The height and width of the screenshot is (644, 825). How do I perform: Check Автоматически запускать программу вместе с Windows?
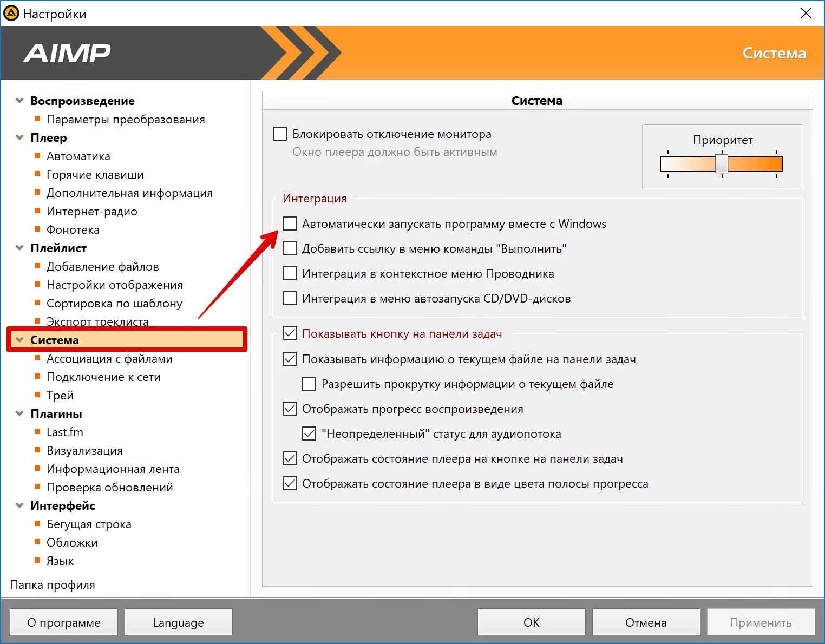pos(290,224)
